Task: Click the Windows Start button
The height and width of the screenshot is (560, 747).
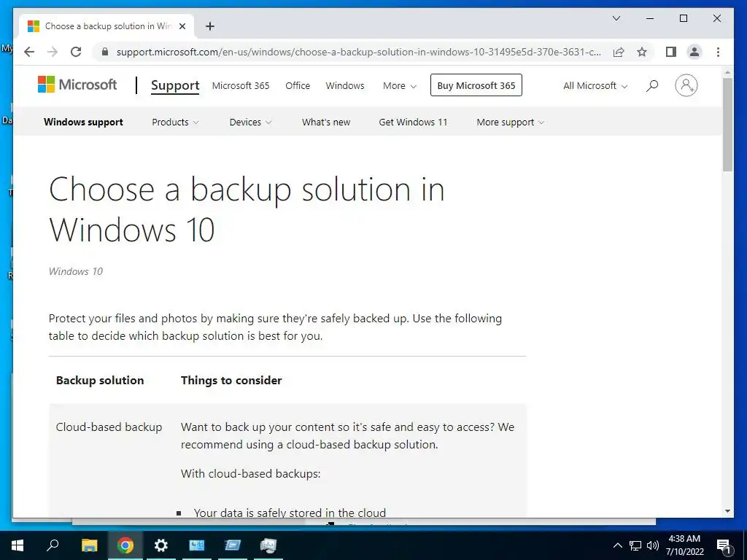Action: pos(18,545)
